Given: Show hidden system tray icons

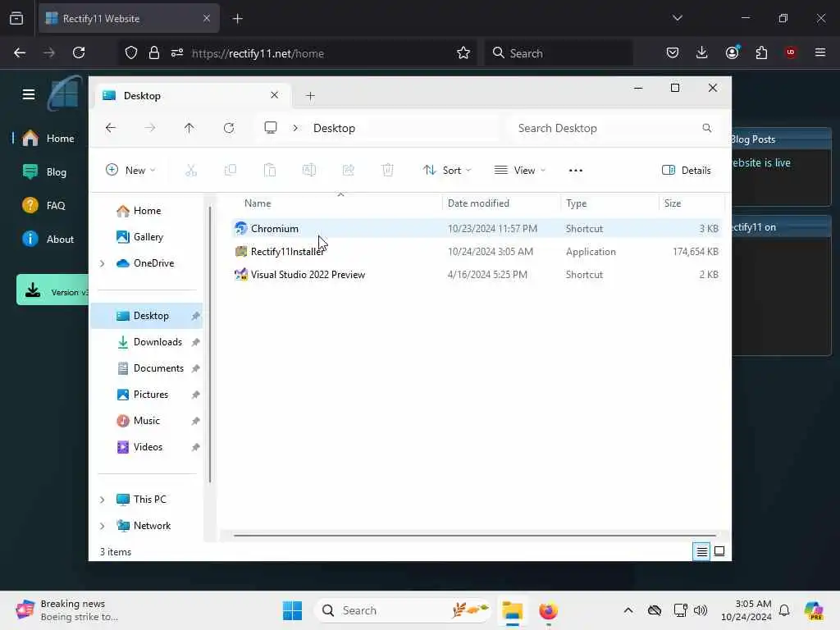Looking at the screenshot, I should pyautogui.click(x=628, y=610).
